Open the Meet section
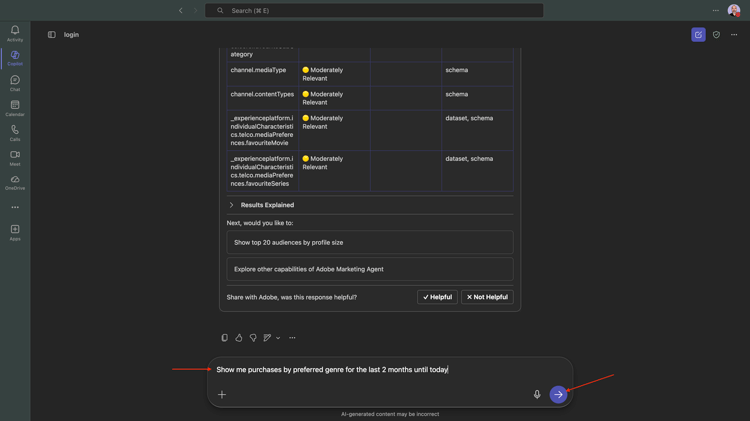Image resolution: width=750 pixels, height=421 pixels. pos(15,158)
